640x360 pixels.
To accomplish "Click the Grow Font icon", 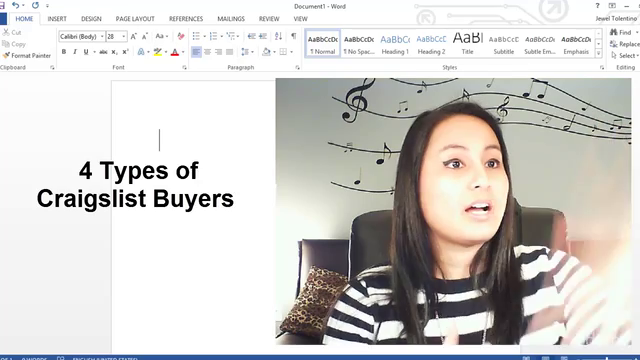I will pyautogui.click(x=133, y=36).
